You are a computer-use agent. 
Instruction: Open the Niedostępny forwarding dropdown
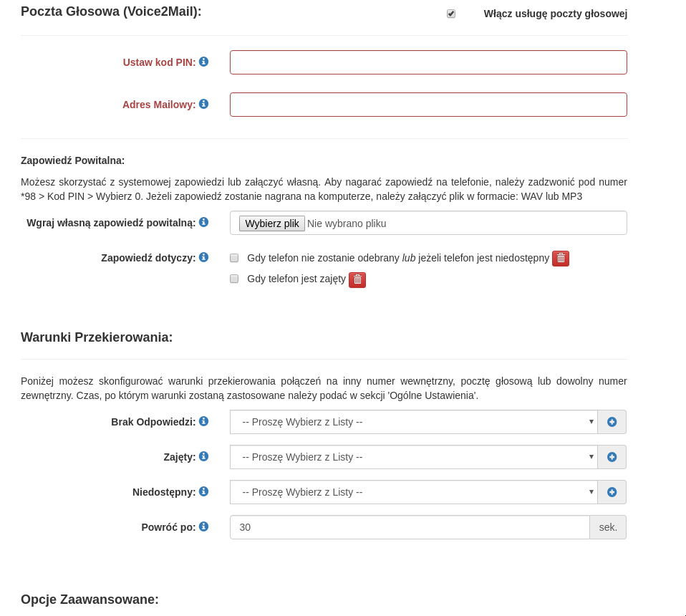[413, 492]
